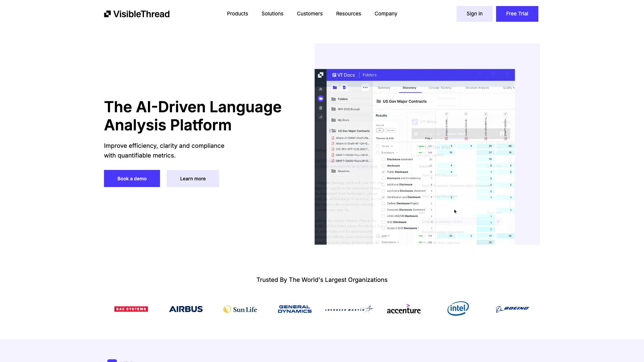Click the Free Trial button
Screen dimensions: 644x362
[517, 14]
